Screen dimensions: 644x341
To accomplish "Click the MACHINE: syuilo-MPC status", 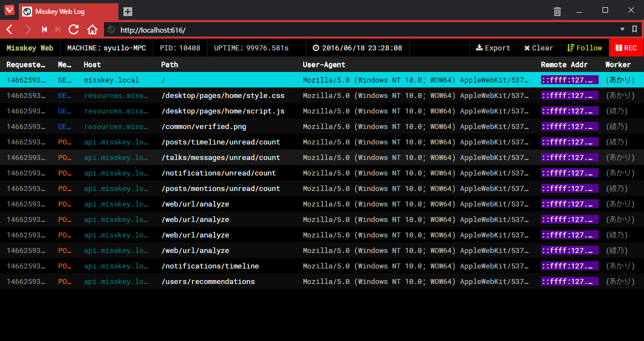I will click(x=106, y=48).
